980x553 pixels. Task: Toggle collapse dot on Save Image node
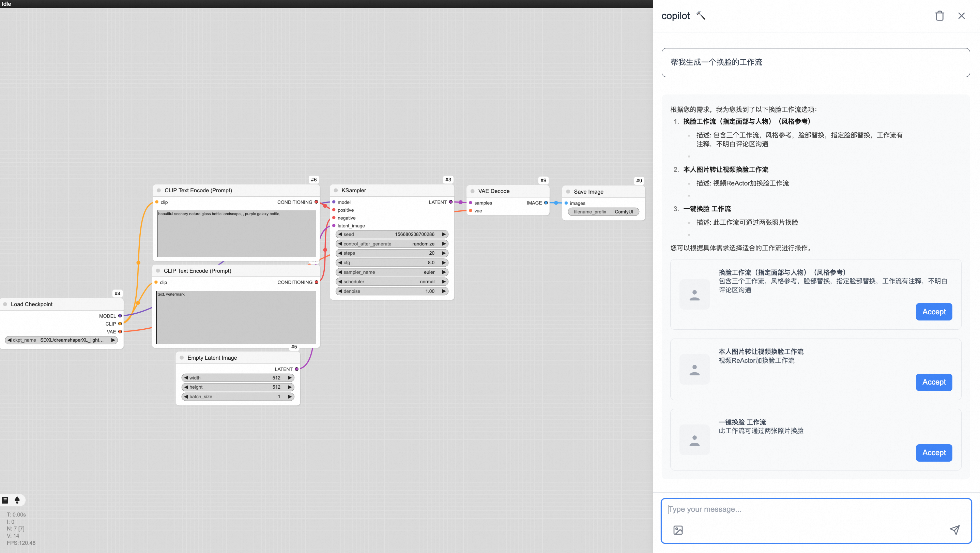point(568,192)
